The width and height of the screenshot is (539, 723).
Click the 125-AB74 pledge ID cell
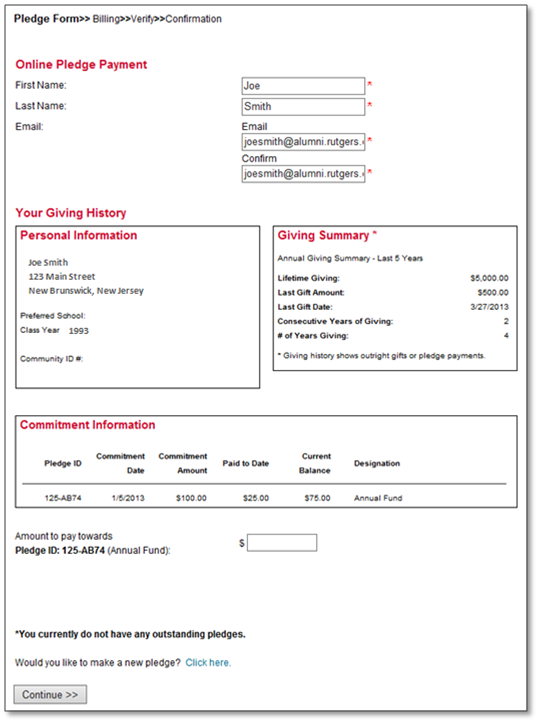point(63,498)
